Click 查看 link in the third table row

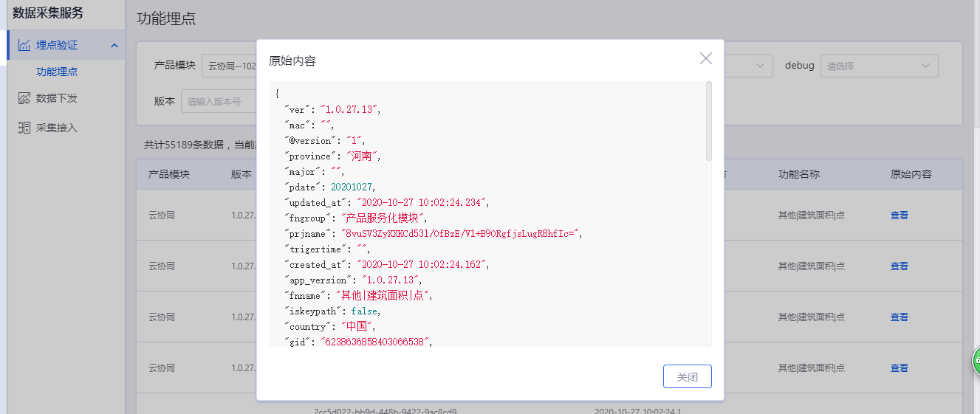point(899,317)
